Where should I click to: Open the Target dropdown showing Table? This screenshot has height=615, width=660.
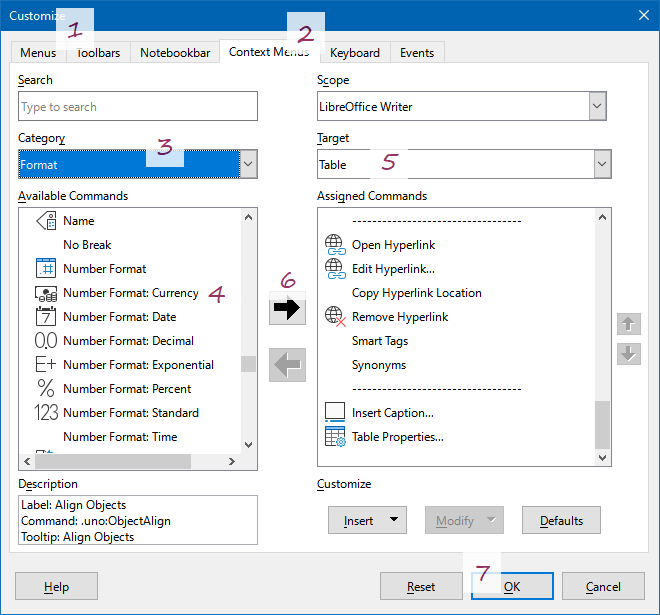click(601, 164)
